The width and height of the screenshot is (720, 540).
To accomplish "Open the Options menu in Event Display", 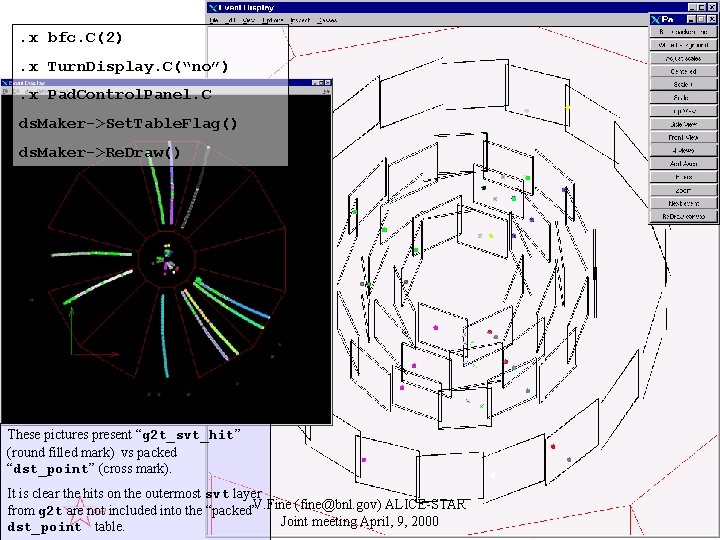I will 272,20.
